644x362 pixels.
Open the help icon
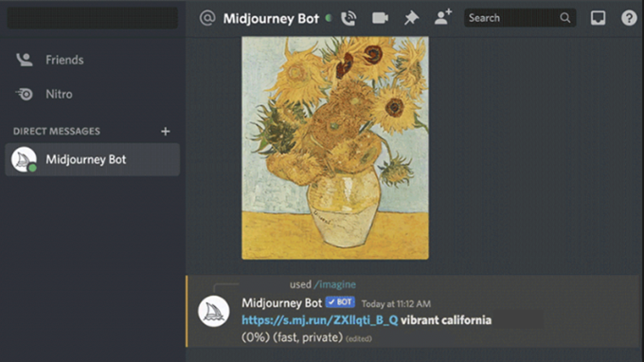[629, 18]
